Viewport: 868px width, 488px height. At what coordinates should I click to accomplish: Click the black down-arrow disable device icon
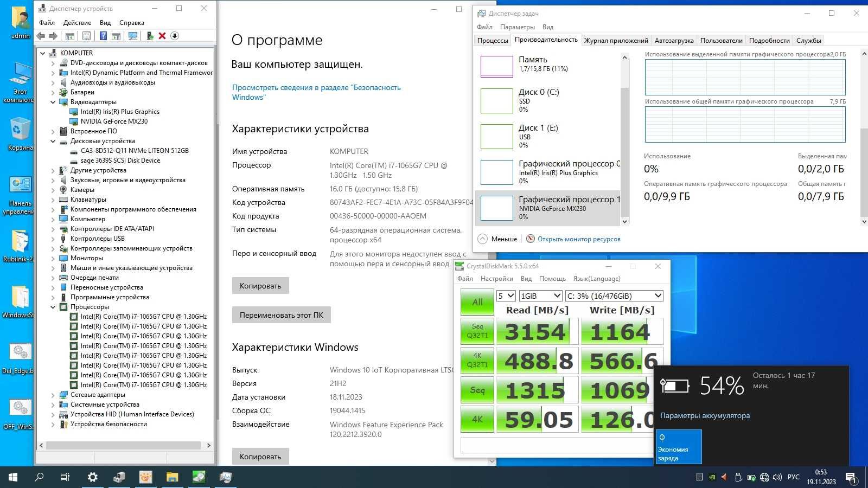click(x=175, y=36)
